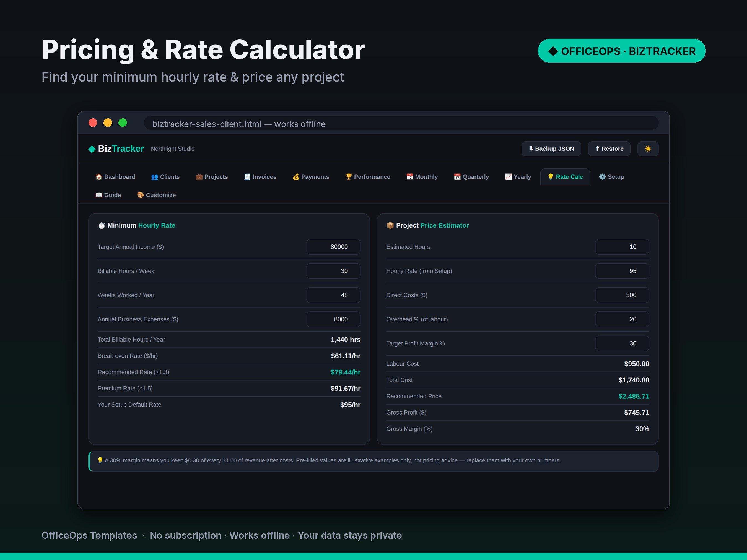The height and width of the screenshot is (560, 747).
Task: View the Yearly tab
Action: coord(518,177)
